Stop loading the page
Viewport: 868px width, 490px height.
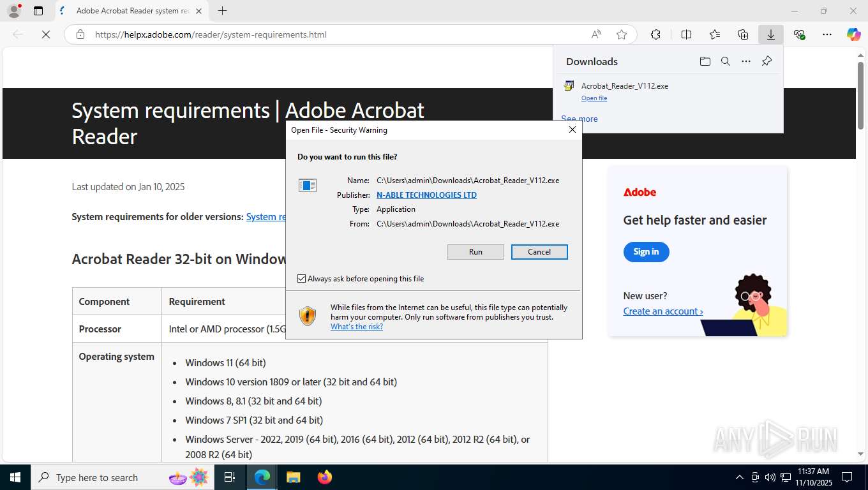46,34
